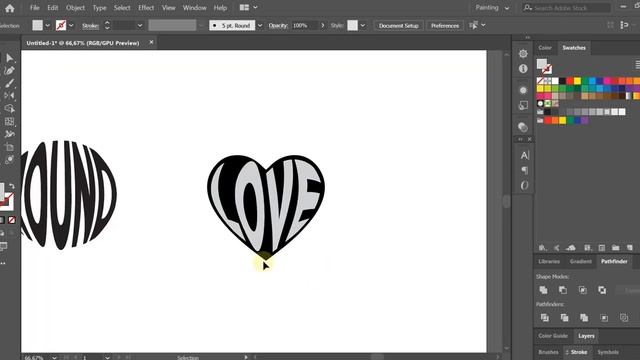Image resolution: width=640 pixels, height=360 pixels.
Task: Select the Reflect tool
Action: 9,96
